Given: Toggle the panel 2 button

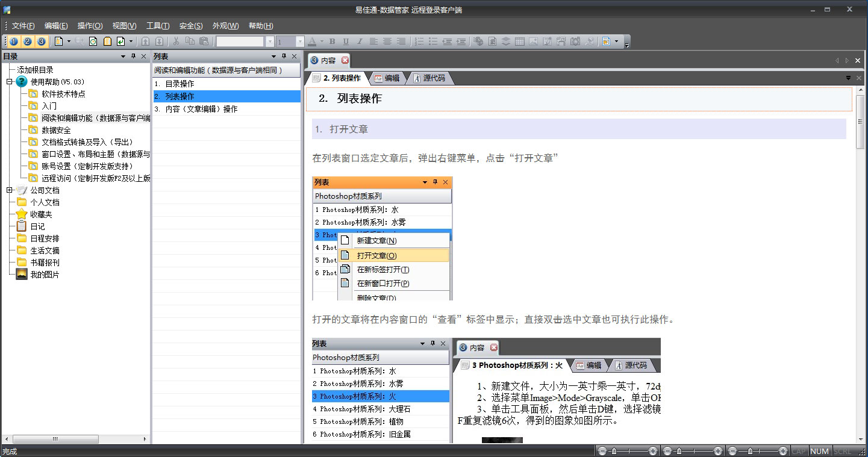Looking at the screenshot, I should pos(28,42).
